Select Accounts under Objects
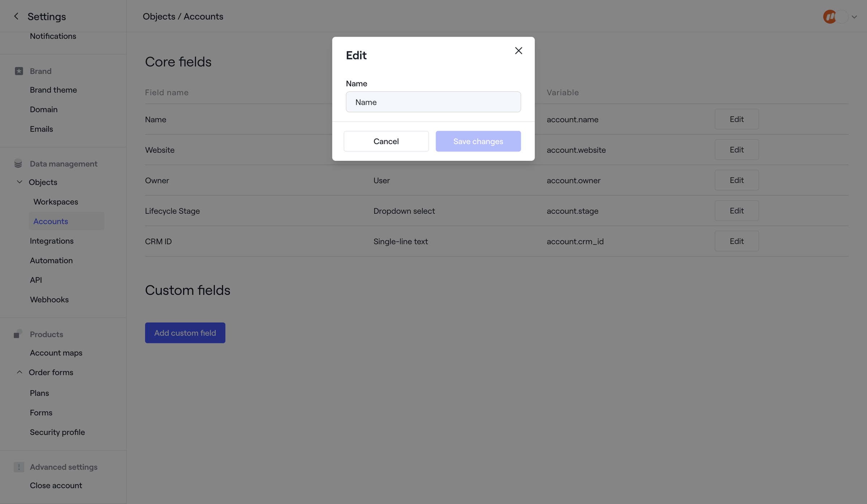The height and width of the screenshot is (504, 867). (x=66, y=221)
